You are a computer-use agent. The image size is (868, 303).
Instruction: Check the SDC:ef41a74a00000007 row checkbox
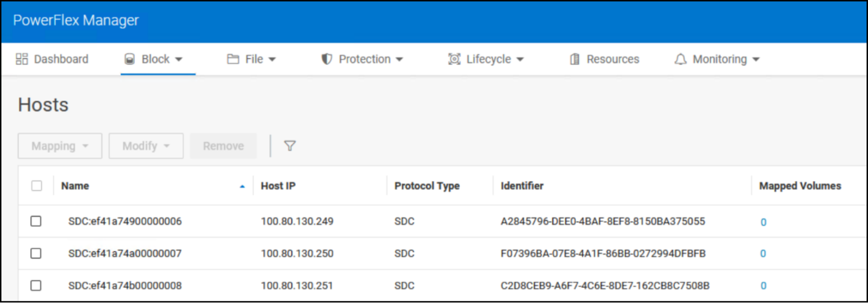(x=36, y=253)
